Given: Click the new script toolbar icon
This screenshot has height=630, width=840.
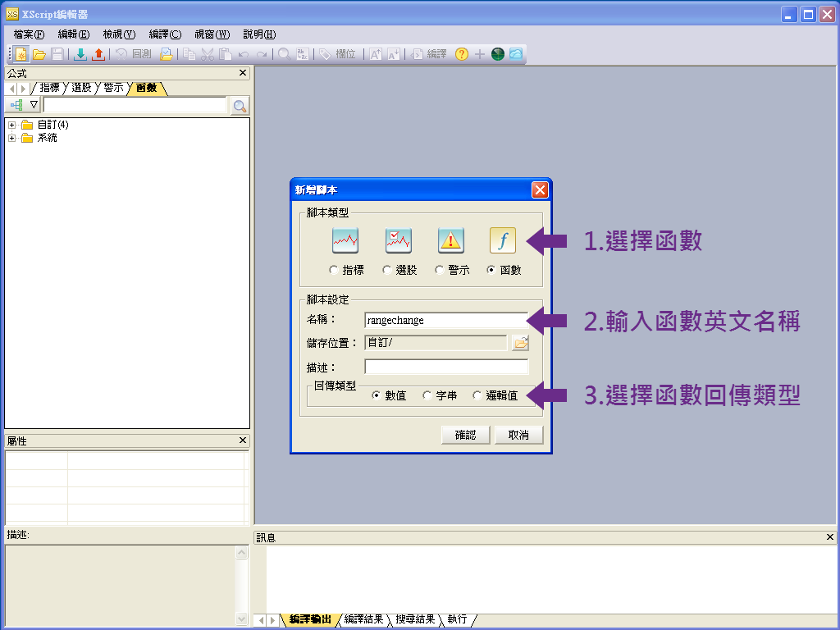Looking at the screenshot, I should (x=21, y=54).
